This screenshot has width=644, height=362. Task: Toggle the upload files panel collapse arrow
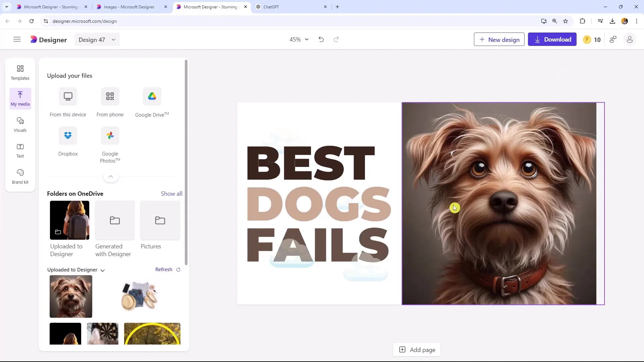[x=111, y=176]
